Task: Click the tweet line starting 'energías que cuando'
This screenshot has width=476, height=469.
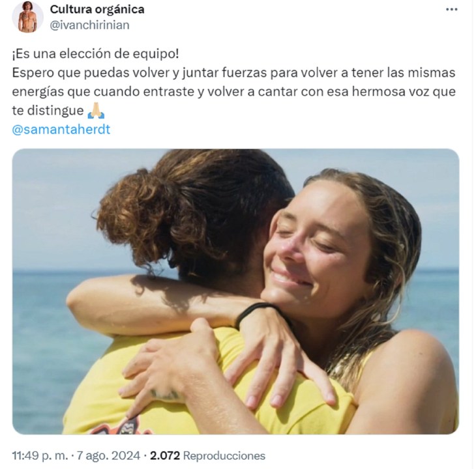Action: [x=233, y=92]
